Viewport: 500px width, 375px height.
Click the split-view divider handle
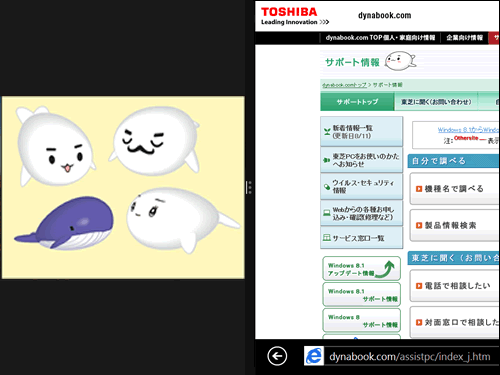[249, 187]
